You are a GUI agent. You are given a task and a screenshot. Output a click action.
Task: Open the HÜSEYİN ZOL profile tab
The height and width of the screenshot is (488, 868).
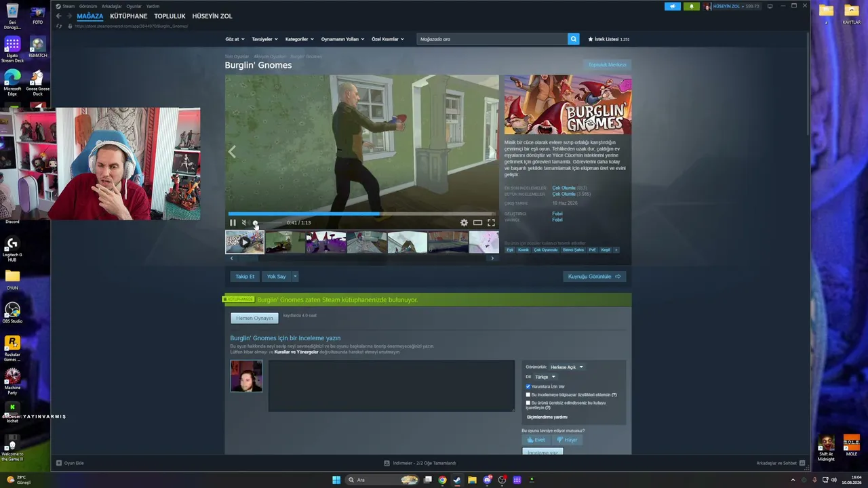[212, 16]
